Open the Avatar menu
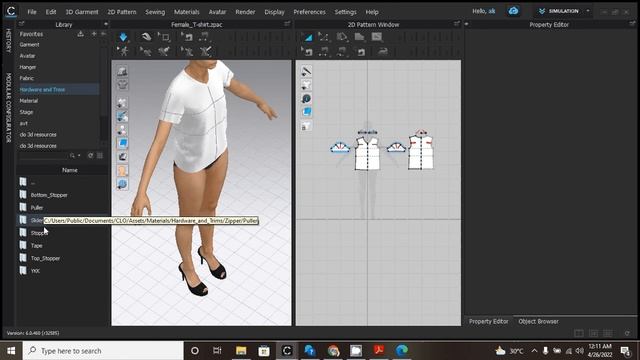This screenshot has height=360, width=640. click(217, 12)
